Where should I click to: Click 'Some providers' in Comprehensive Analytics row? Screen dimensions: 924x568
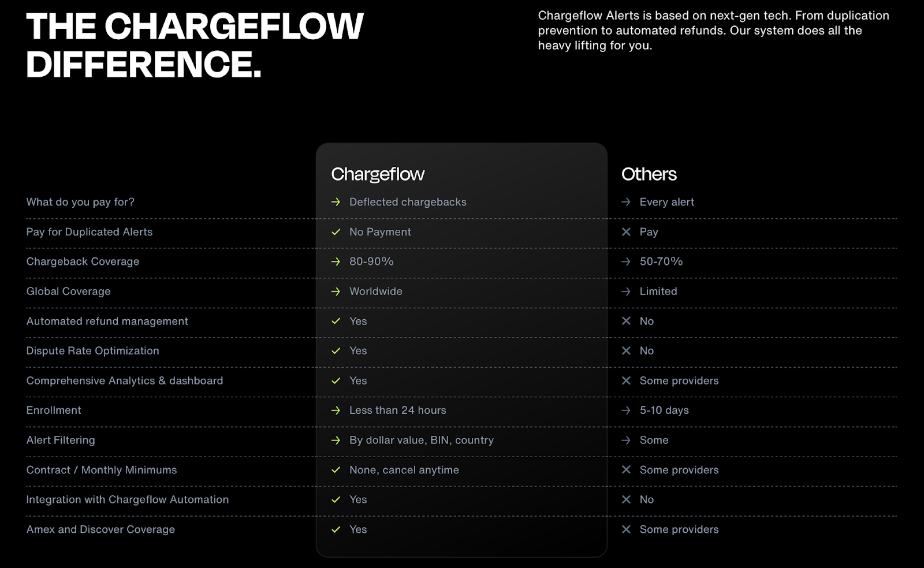click(x=679, y=381)
